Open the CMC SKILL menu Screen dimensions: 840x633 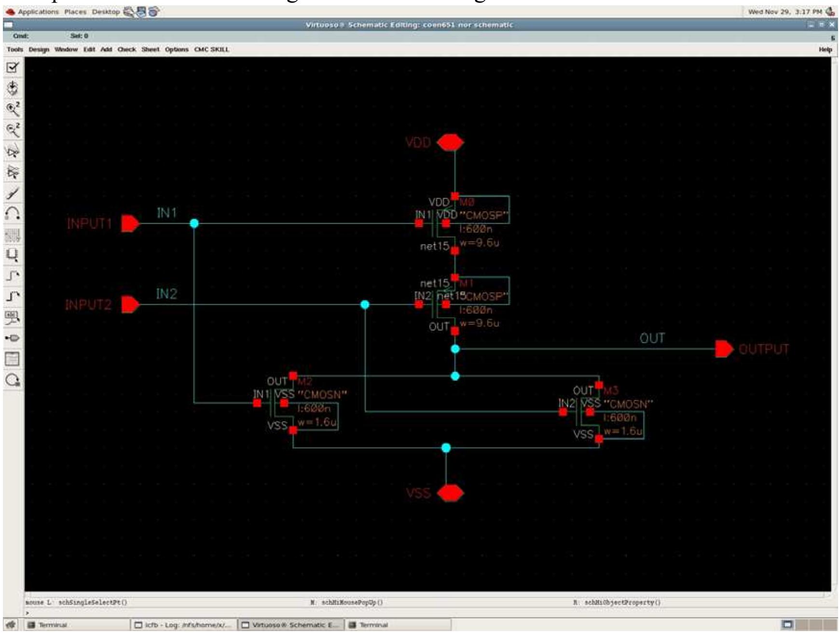pos(211,49)
